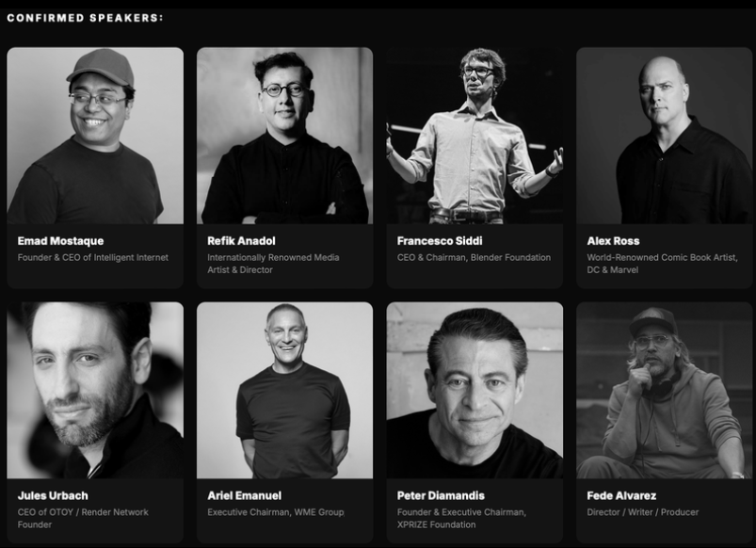Image resolution: width=756 pixels, height=548 pixels.
Task: Click 'Executive Chairman, WME Group' description
Action: pyautogui.click(x=276, y=512)
